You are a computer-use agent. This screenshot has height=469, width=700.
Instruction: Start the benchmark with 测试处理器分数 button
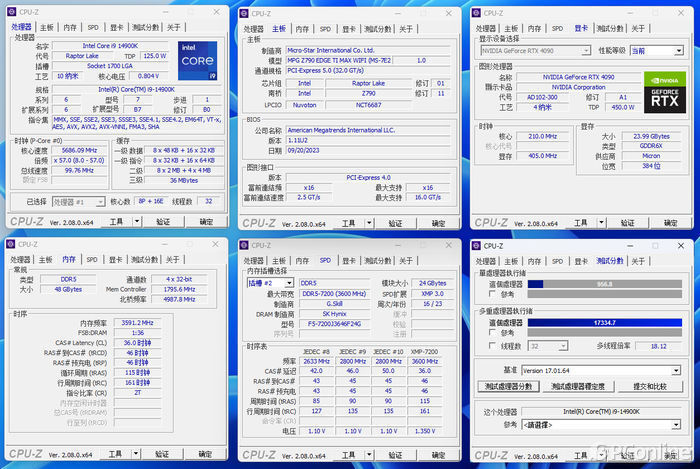pos(508,386)
